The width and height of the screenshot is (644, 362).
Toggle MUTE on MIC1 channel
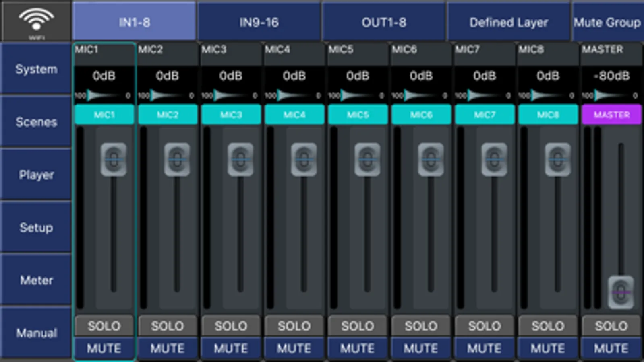click(104, 348)
